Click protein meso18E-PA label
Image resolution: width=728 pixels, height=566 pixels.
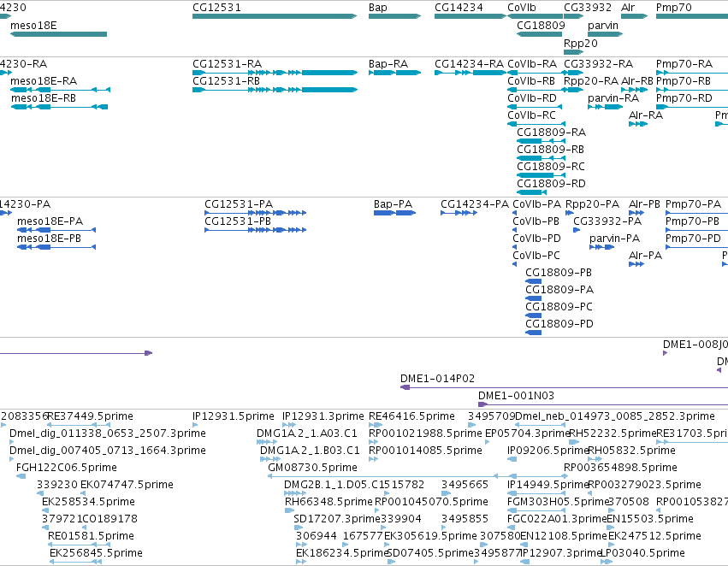50,221
